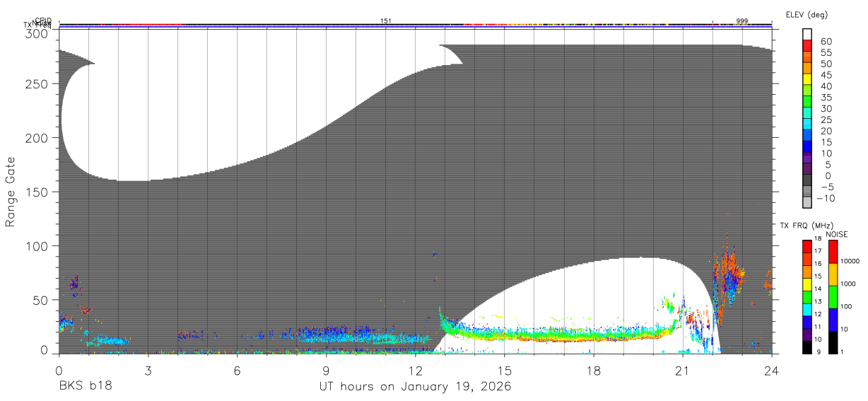The image size is (868, 401).
Task: Click the '100' tick on Range Gate axis
Action: [x=37, y=245]
